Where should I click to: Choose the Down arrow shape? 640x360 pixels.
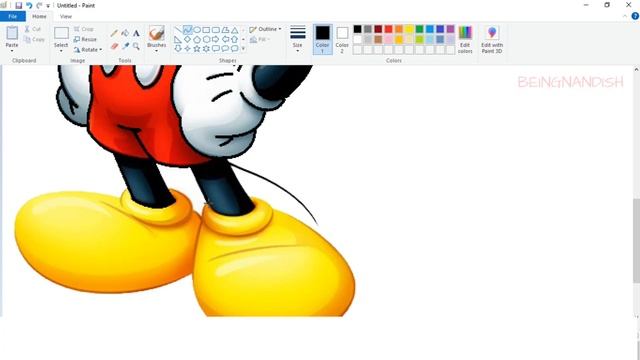(178, 49)
